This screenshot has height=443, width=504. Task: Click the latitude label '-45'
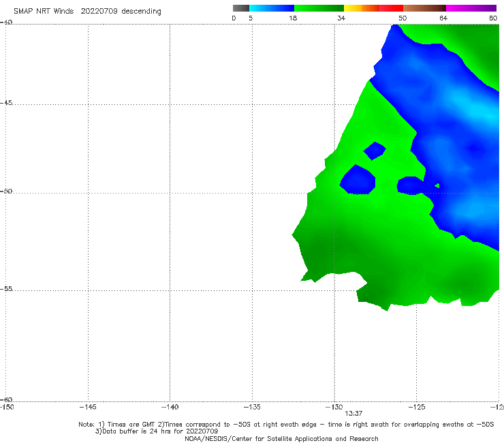tap(6, 103)
